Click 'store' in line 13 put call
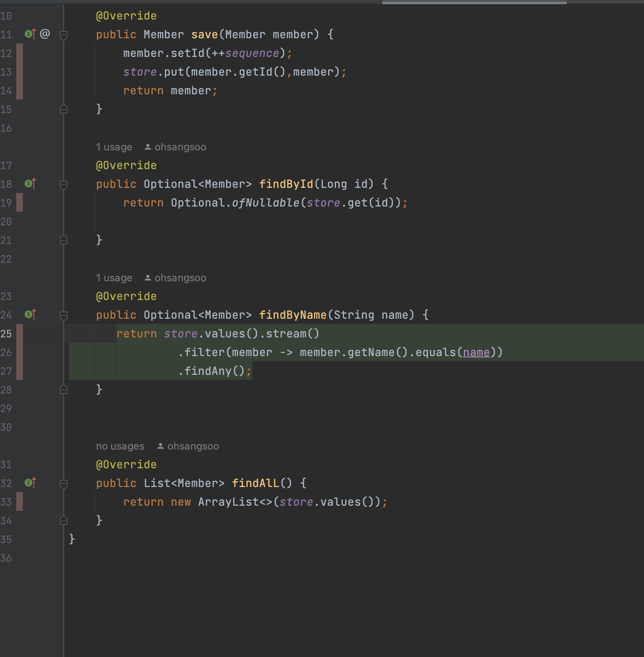 coord(140,72)
